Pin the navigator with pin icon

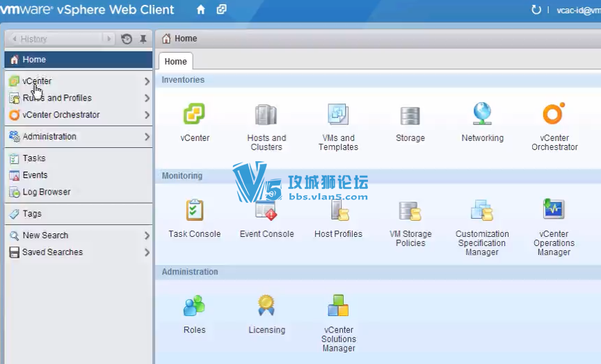pyautogui.click(x=143, y=39)
